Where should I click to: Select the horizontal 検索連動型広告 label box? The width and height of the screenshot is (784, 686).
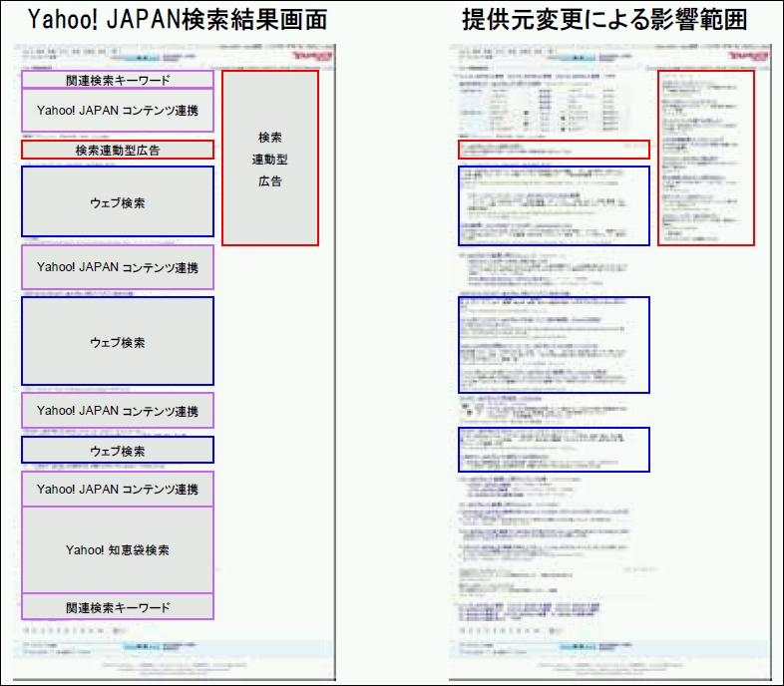118,150
